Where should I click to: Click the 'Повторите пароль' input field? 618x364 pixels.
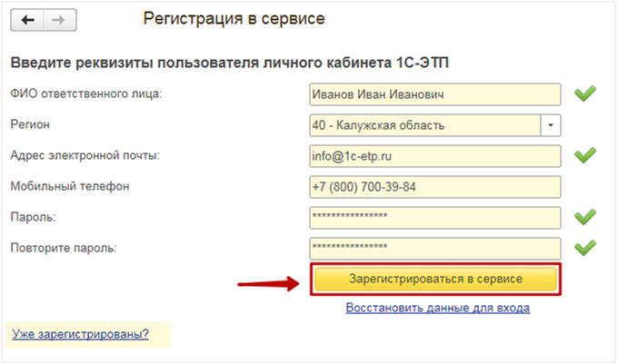point(434,247)
